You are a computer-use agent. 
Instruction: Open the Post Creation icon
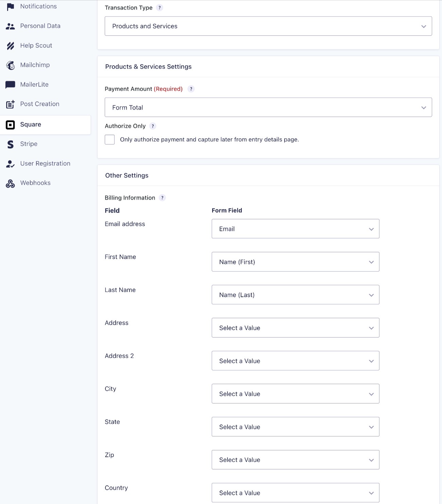click(10, 104)
